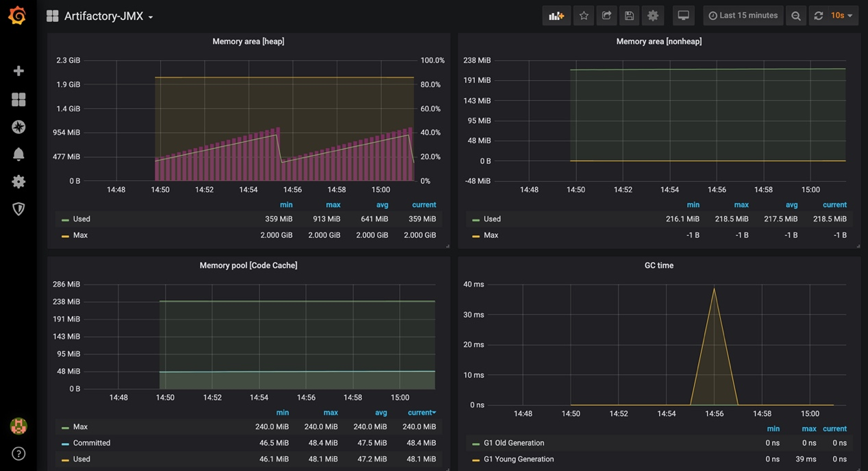Cycle view mode monitor icon
The width and height of the screenshot is (868, 471).
click(x=683, y=16)
